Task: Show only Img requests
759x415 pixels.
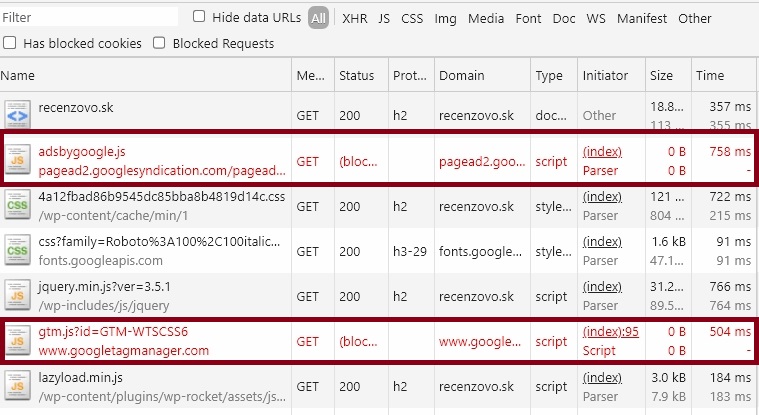Action: point(445,19)
